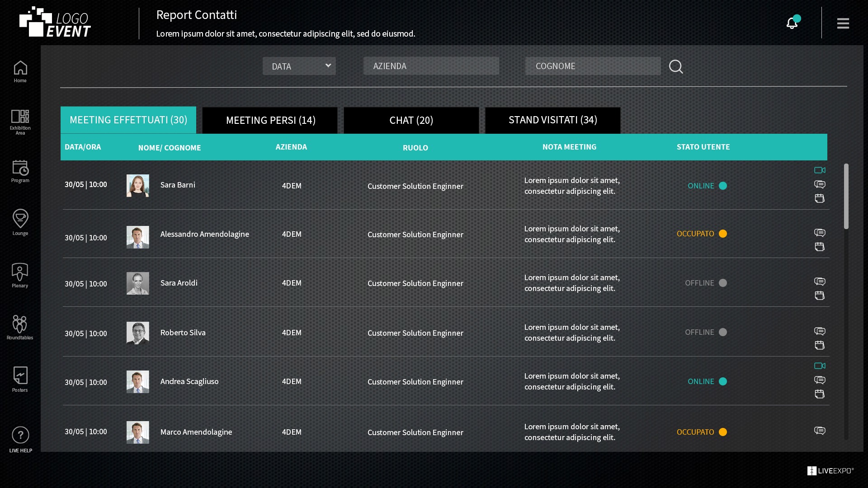Click ONLINE status for Sara Barni
Screen dimensions: 868x488
pyautogui.click(x=707, y=186)
